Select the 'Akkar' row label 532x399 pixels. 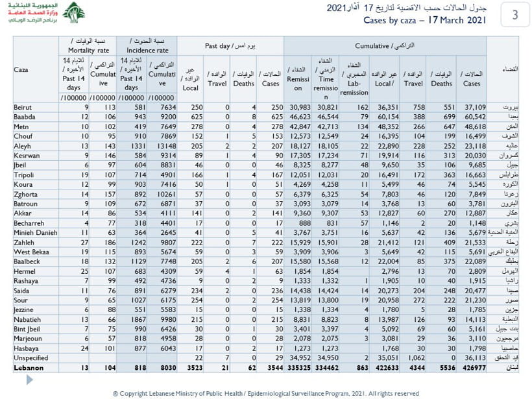click(23, 213)
